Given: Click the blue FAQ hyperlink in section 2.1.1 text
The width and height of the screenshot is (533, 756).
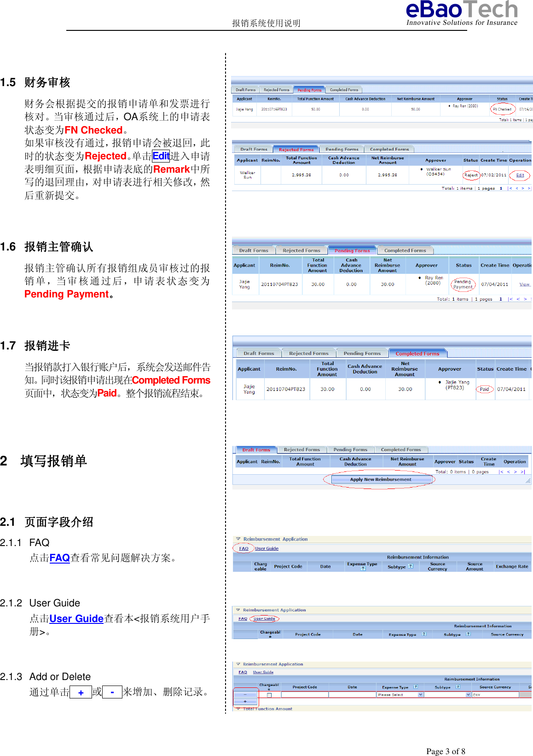Looking at the screenshot, I should 59,558.
